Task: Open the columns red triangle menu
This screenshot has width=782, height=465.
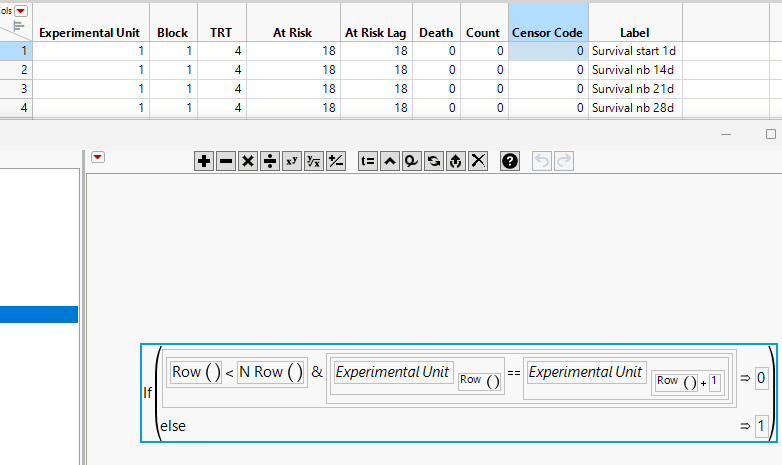Action: 19,9
